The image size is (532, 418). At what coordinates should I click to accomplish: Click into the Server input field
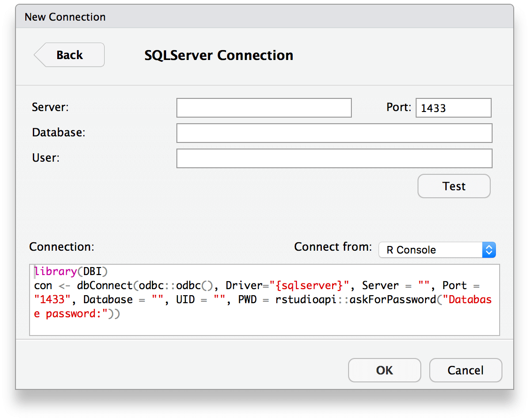[x=264, y=108]
